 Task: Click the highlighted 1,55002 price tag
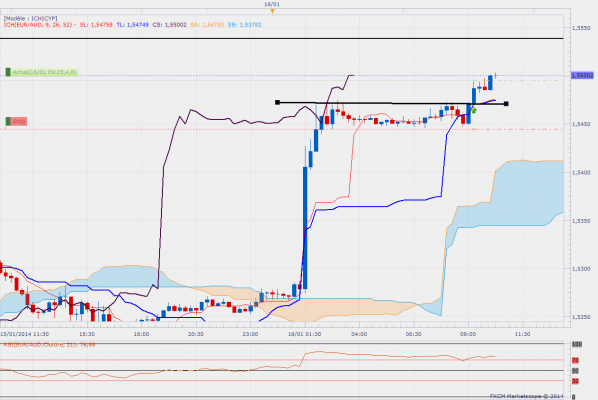(x=582, y=76)
